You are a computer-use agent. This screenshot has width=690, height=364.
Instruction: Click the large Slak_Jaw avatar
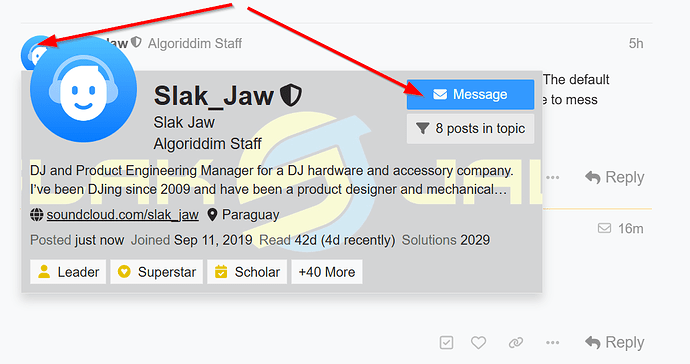point(84,89)
